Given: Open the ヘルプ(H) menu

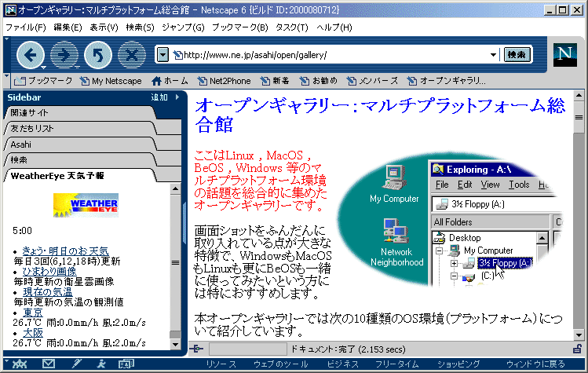Looking at the screenshot, I should (334, 27).
